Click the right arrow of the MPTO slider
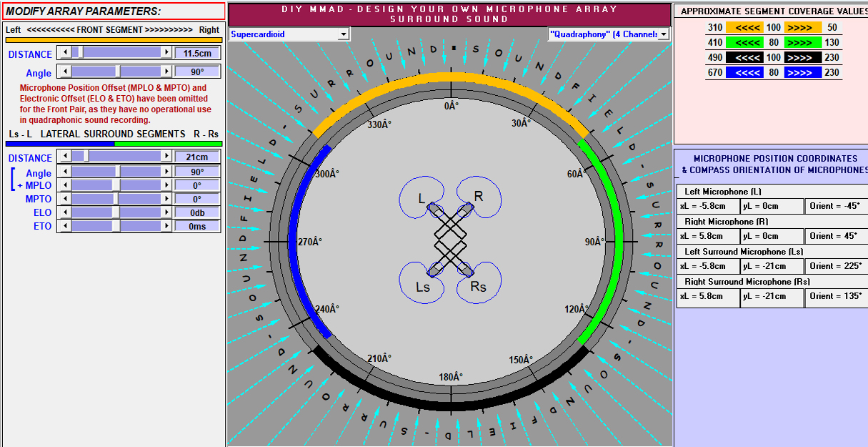Viewport: 868px width, 447px height. coord(166,199)
